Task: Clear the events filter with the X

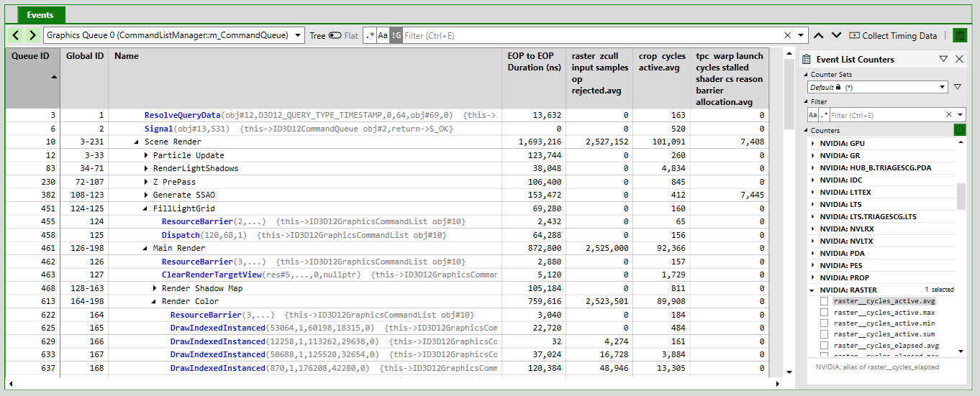Action: point(787,35)
